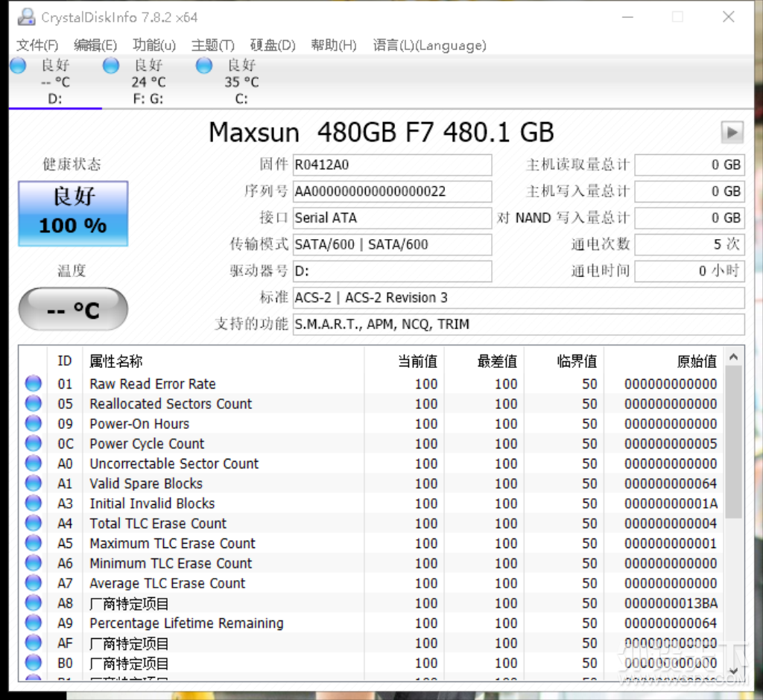Click status orb of Average TLC Erase Count row

[33, 583]
